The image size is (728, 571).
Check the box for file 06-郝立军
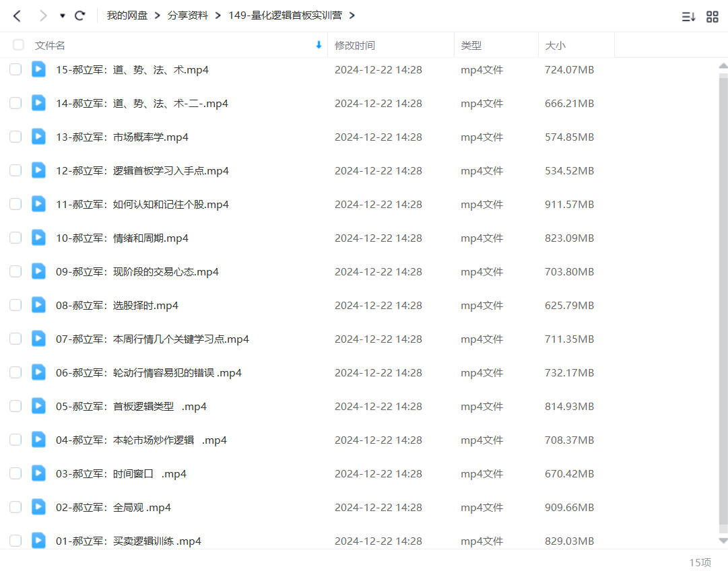coord(15,372)
